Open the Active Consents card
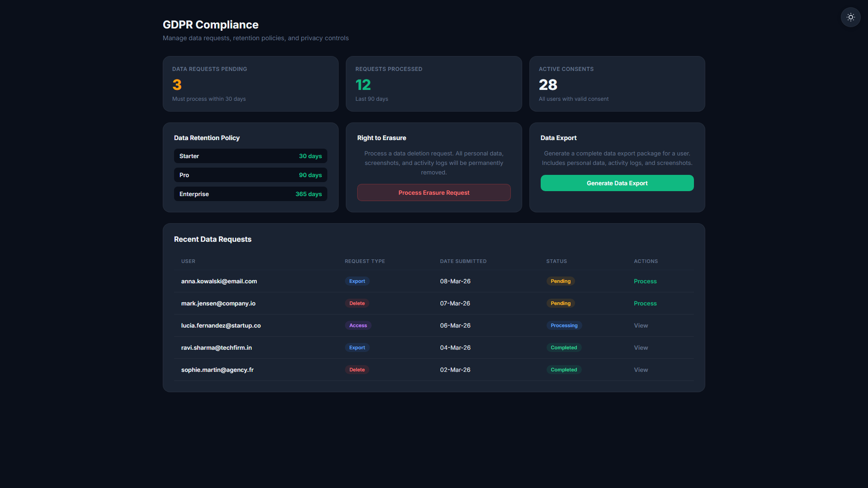 (617, 84)
